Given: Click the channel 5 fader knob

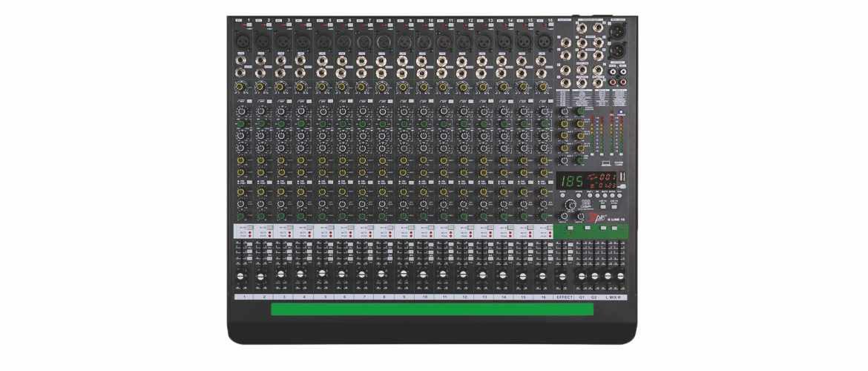Looking at the screenshot, I should tap(321, 273).
